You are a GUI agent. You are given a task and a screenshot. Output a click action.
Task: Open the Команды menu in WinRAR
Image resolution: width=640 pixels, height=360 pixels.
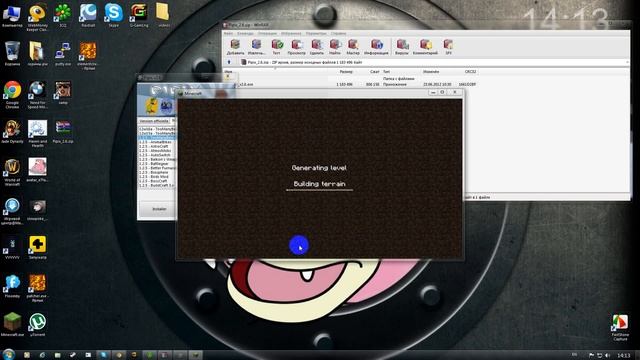coord(245,33)
